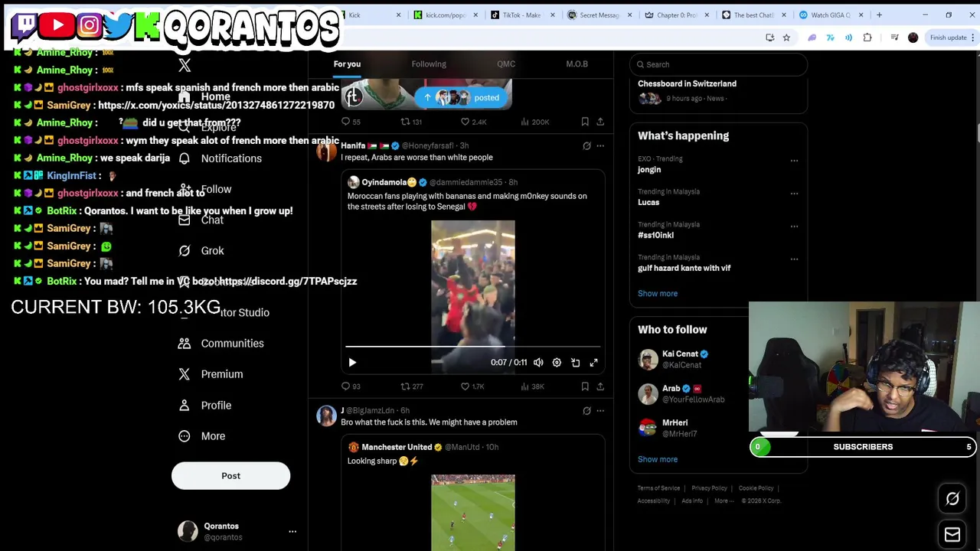Viewport: 980px width, 551px height.
Task: Switch to the QMC timeline tab
Action: [506, 64]
